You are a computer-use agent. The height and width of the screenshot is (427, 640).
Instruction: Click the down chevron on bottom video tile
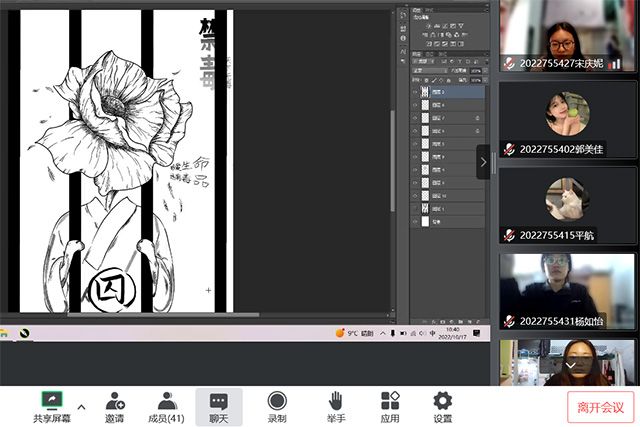(x=571, y=366)
